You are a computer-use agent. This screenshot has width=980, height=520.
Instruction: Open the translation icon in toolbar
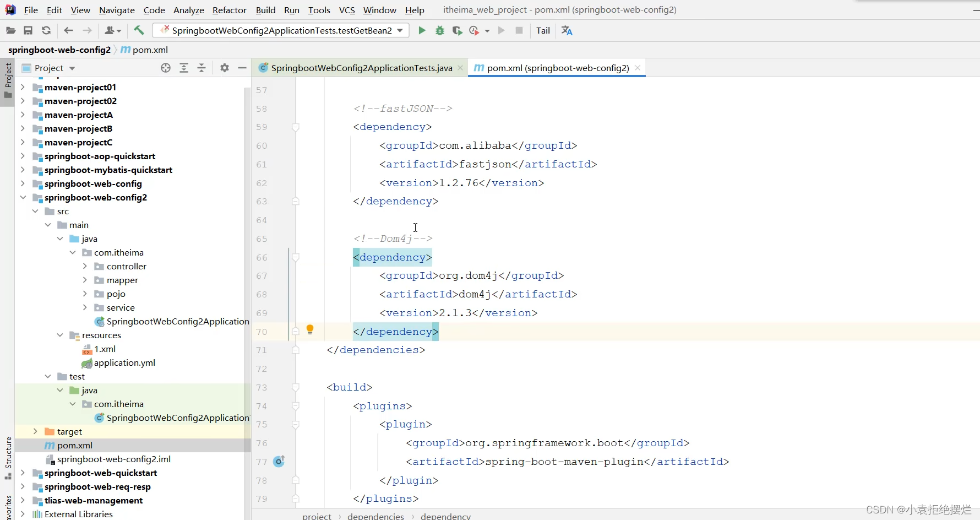point(567,31)
